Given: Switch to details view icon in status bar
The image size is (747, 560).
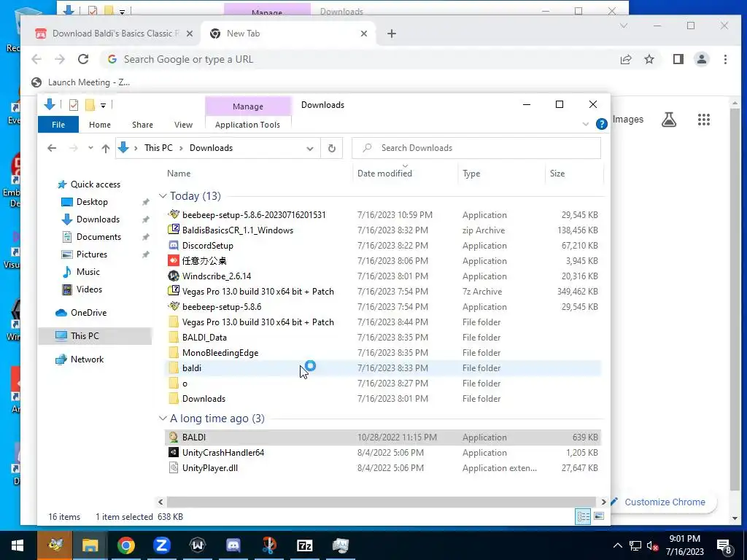Looking at the screenshot, I should pos(583,517).
